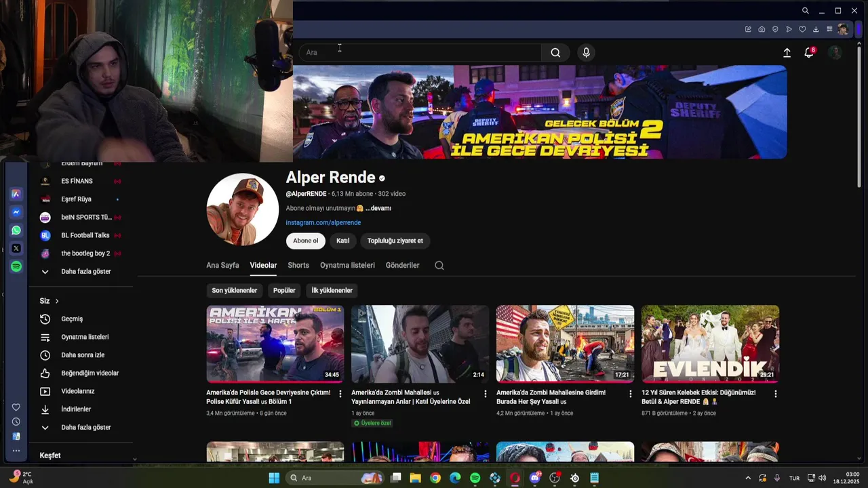Filter by Son yüklenenler

(235, 291)
